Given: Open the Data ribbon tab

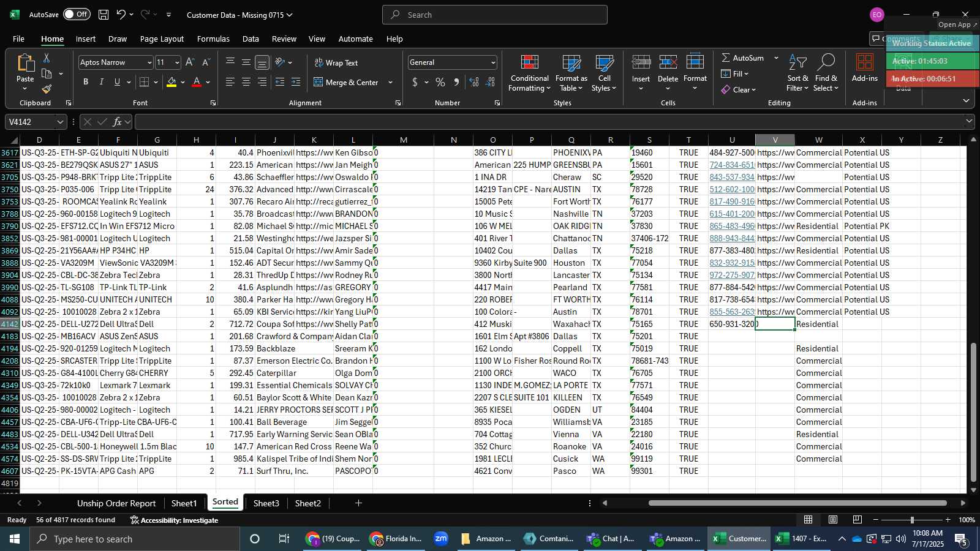Looking at the screenshot, I should (x=251, y=39).
